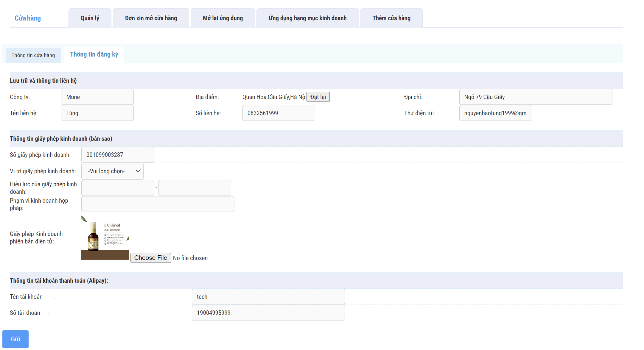
Task: Click the Phạm vi kinh doanh field
Action: coord(158,204)
